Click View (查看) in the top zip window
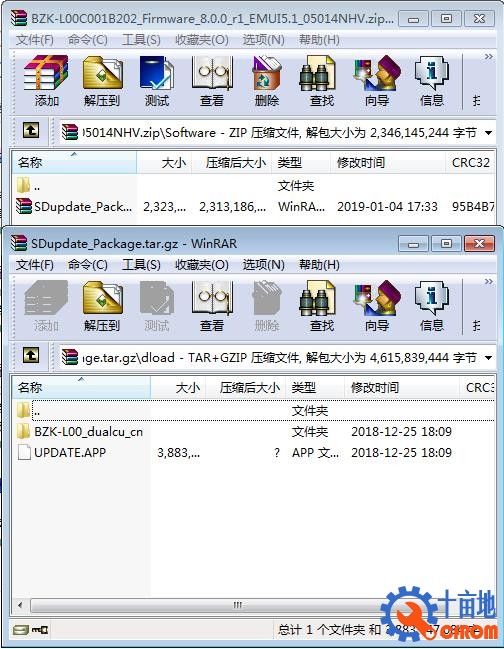504x649 pixels. click(x=212, y=81)
